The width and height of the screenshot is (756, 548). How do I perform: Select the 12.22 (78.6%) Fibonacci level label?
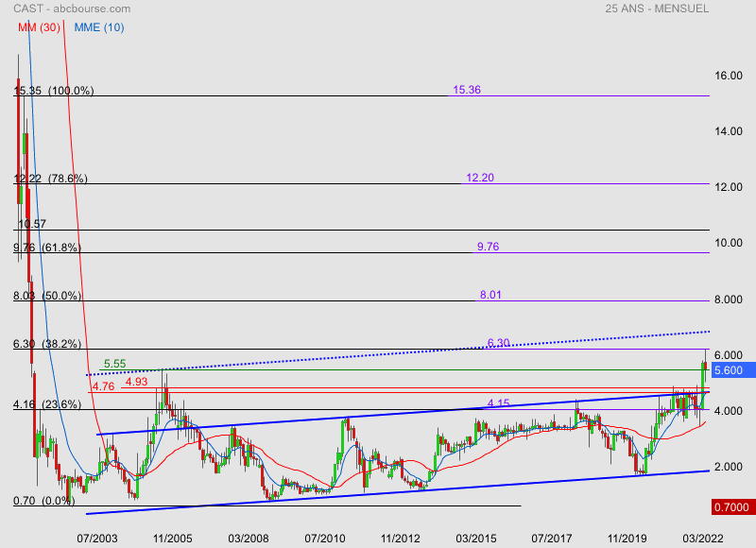50,179
